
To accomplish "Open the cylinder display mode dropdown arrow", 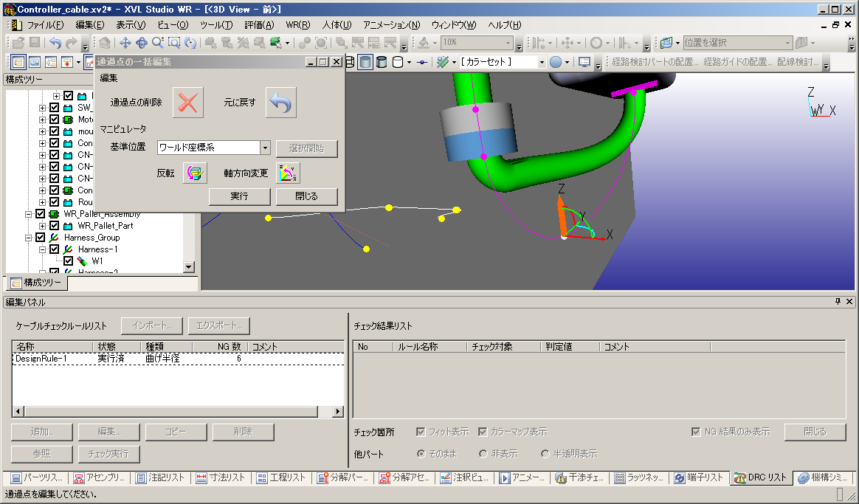I will point(409,62).
